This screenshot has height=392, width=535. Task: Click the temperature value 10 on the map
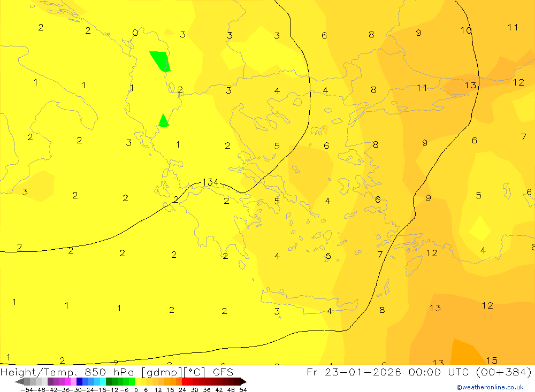tap(466, 30)
